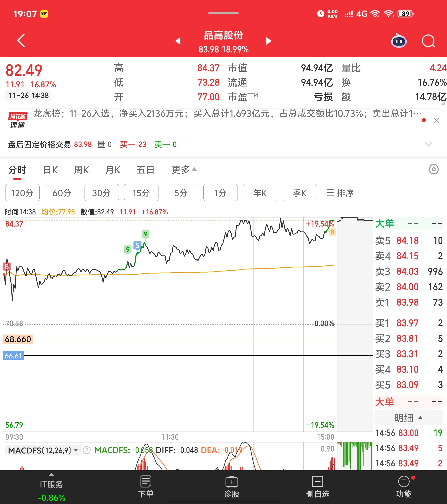Dismiss the 龙虎榜 news banner
Viewport: 447px width, 504px height.
click(436, 120)
